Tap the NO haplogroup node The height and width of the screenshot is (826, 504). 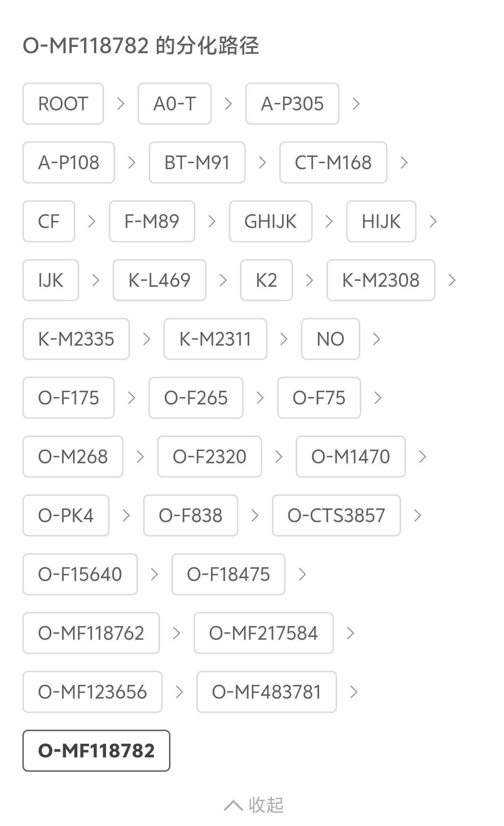(330, 339)
